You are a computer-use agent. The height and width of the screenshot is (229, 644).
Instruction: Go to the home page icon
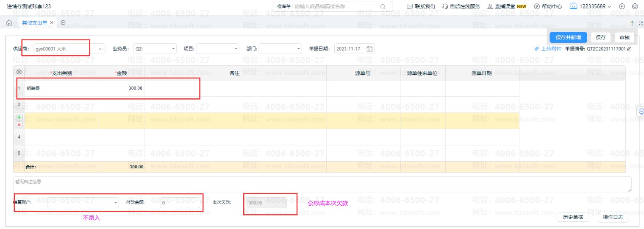(9, 22)
